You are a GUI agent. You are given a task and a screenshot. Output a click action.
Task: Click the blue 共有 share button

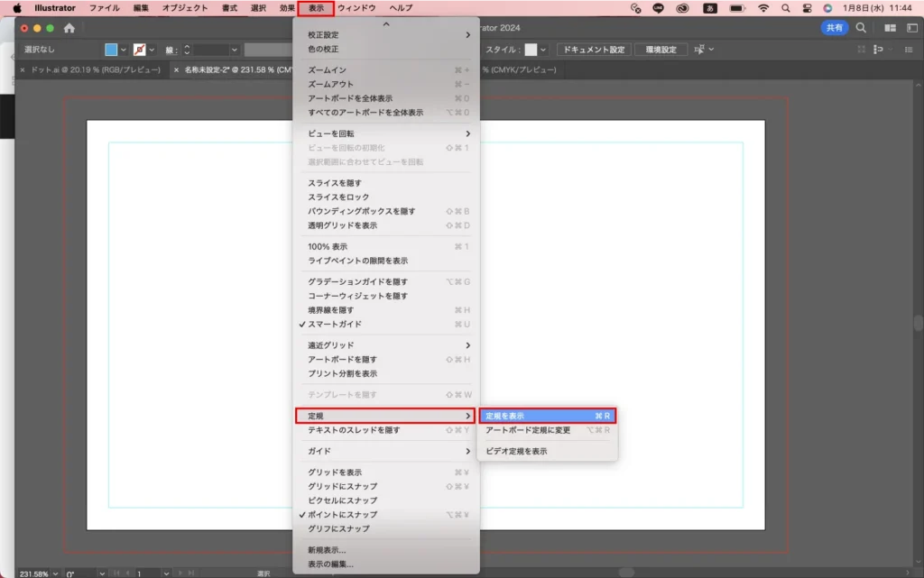point(834,28)
